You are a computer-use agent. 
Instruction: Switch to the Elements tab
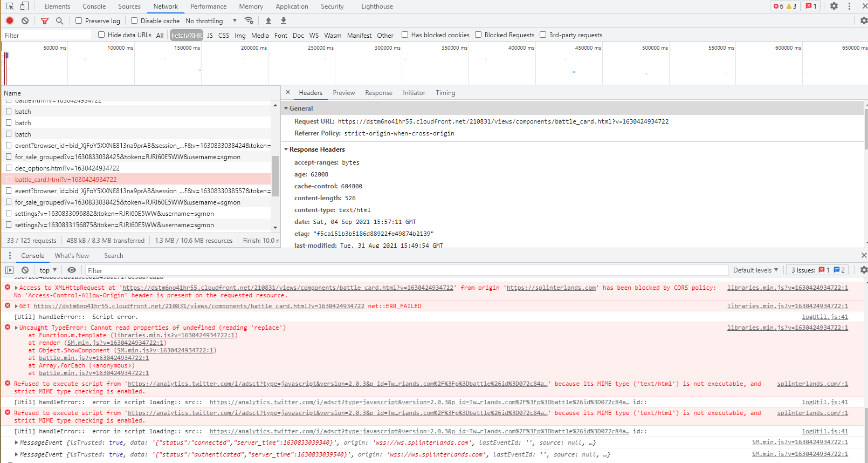pos(57,6)
